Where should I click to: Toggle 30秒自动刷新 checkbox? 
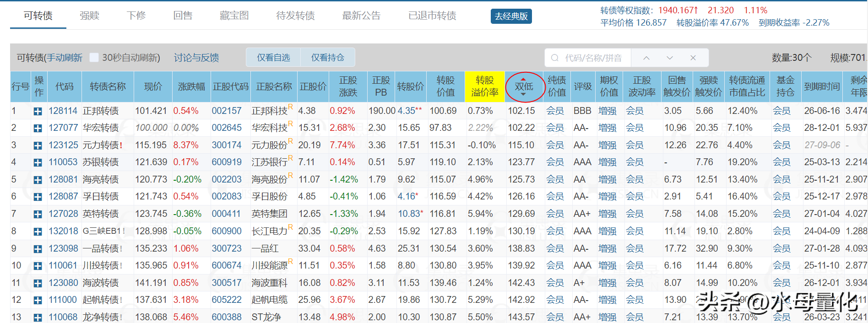(x=94, y=57)
